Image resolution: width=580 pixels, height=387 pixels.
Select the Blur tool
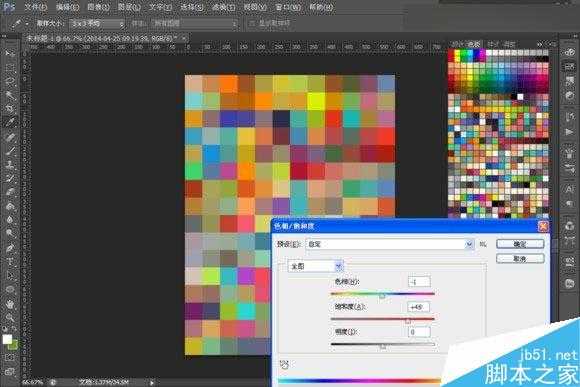[10, 219]
